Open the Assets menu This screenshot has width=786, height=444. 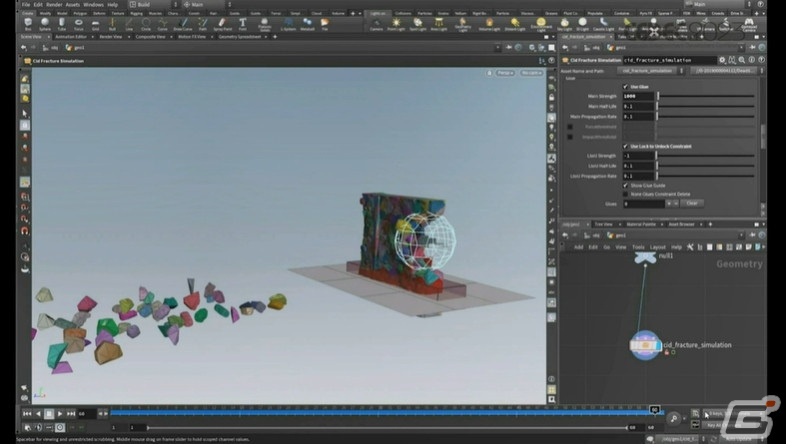[73, 5]
